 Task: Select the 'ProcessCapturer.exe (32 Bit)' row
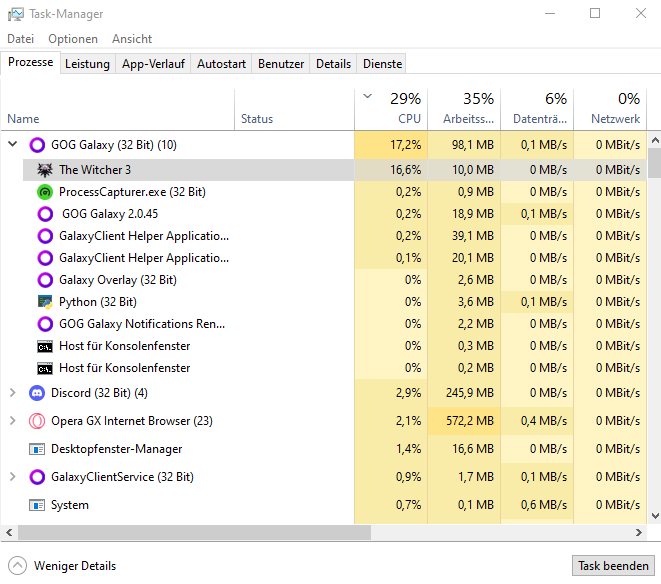(335, 192)
